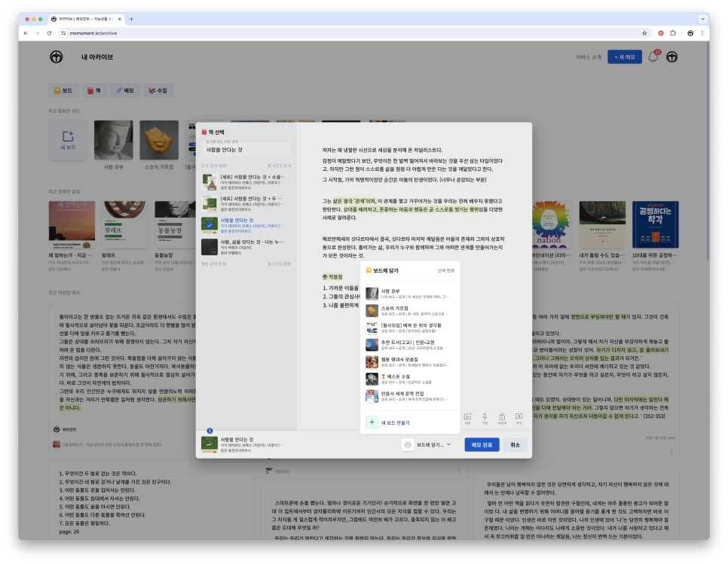Select the 사랑 공부 board in popup

(x=409, y=294)
